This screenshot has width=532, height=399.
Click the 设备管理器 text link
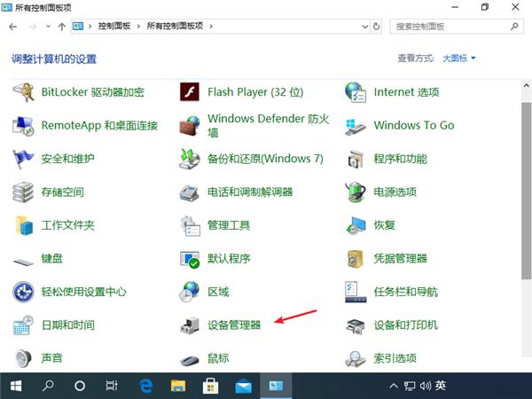coord(234,325)
